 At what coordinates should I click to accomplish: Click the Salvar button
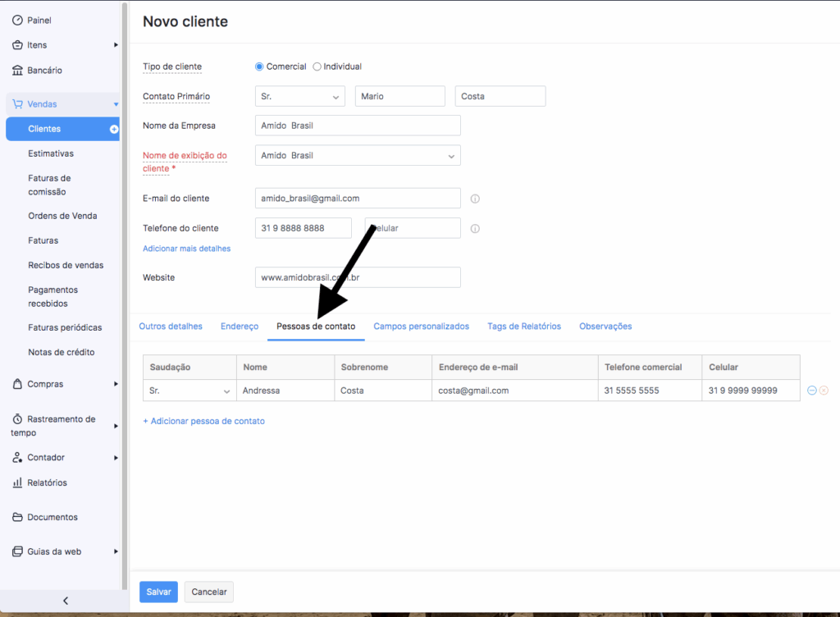[x=158, y=592]
